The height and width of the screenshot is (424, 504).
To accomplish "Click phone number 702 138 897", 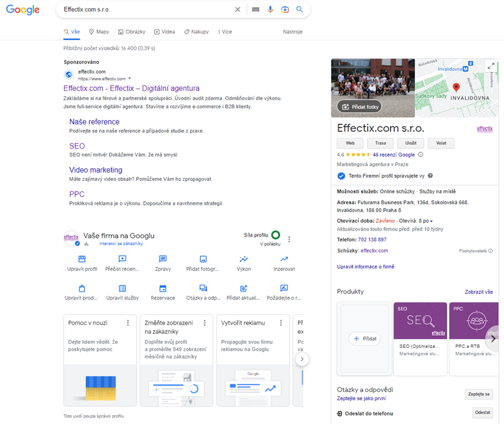I will 372,240.
